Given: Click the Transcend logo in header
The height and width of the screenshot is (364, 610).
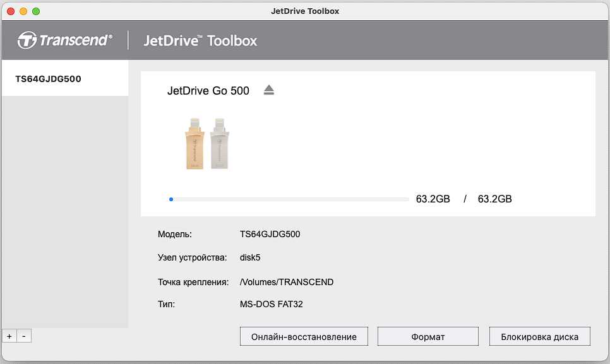Looking at the screenshot, I should [x=65, y=40].
